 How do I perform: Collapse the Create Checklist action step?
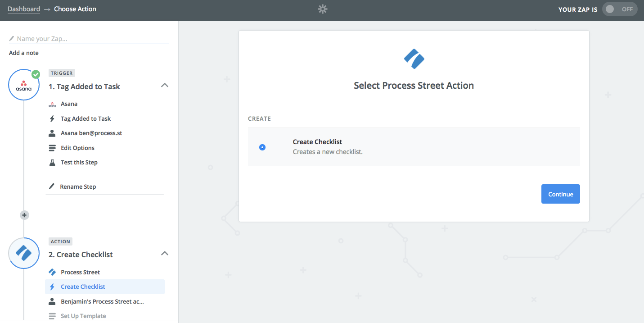pyautogui.click(x=165, y=254)
